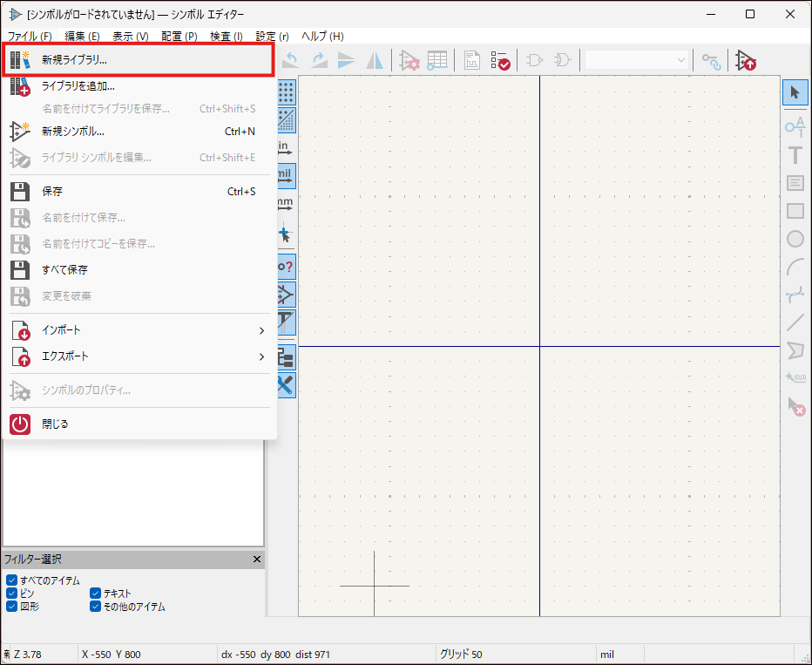Switch units to inches (in)
Viewport: 812px width, 665px height.
[x=286, y=147]
